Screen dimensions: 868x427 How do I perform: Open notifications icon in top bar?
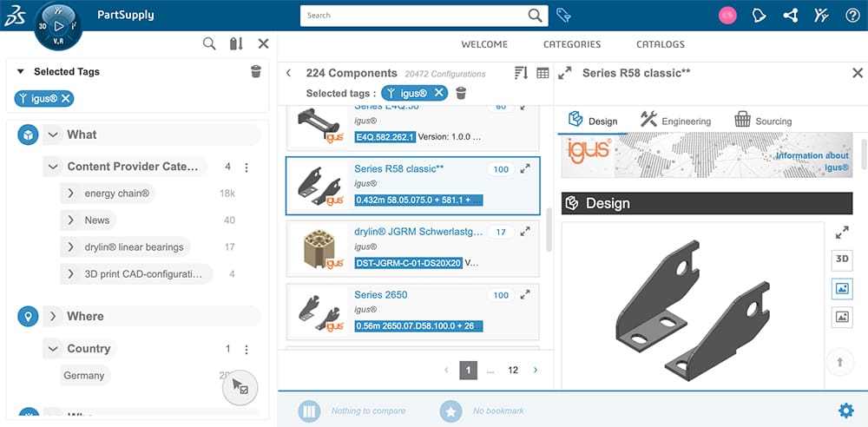click(x=759, y=16)
